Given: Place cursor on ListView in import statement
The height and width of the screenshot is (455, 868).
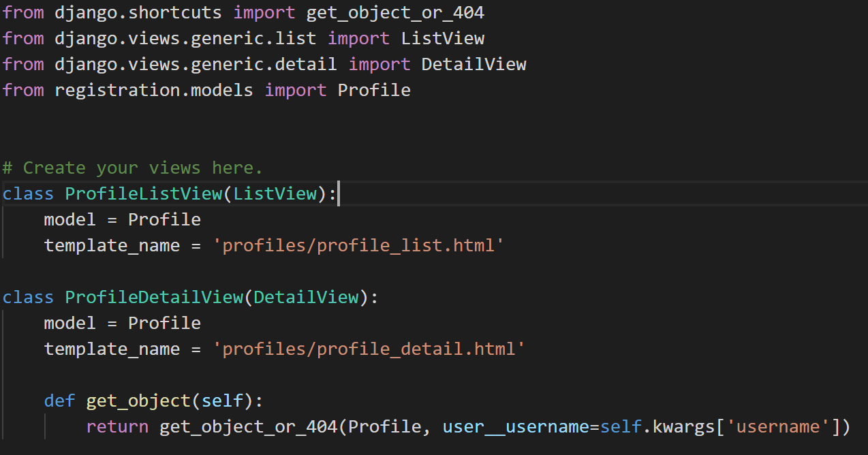Looking at the screenshot, I should (442, 38).
